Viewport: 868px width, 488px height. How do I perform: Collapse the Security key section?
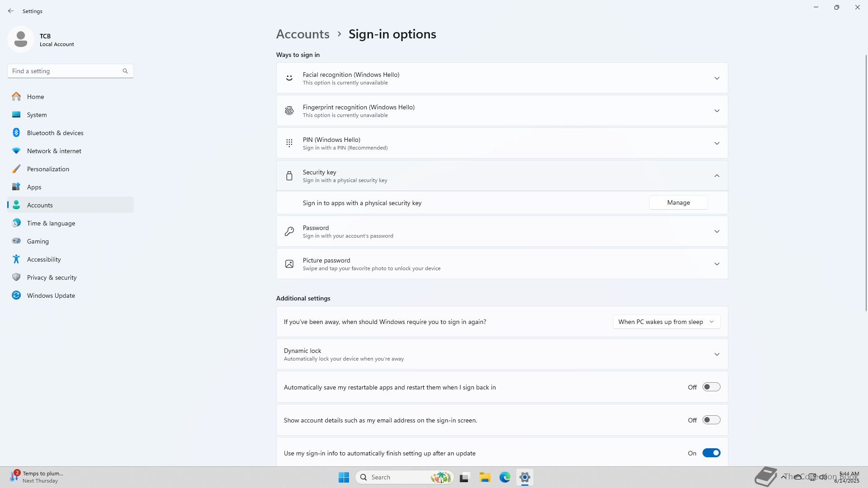717,176
